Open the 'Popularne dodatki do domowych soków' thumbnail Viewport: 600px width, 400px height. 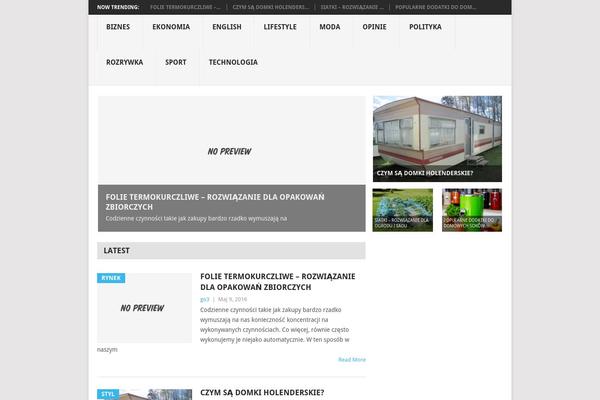[x=471, y=209]
